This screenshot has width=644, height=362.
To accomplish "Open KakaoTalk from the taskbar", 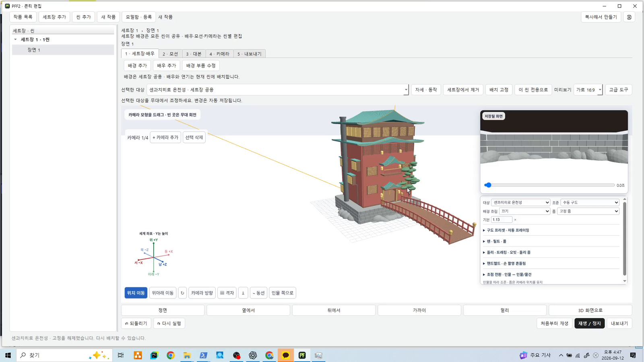I will pyautogui.click(x=286, y=355).
